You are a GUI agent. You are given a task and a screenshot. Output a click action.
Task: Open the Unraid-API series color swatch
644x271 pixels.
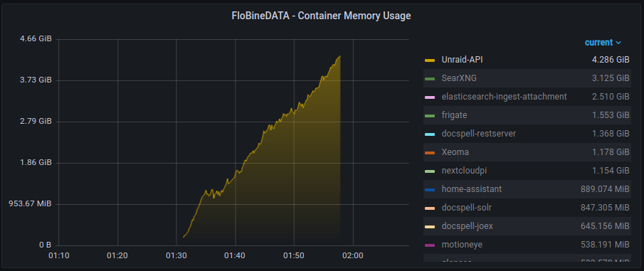[x=430, y=60]
